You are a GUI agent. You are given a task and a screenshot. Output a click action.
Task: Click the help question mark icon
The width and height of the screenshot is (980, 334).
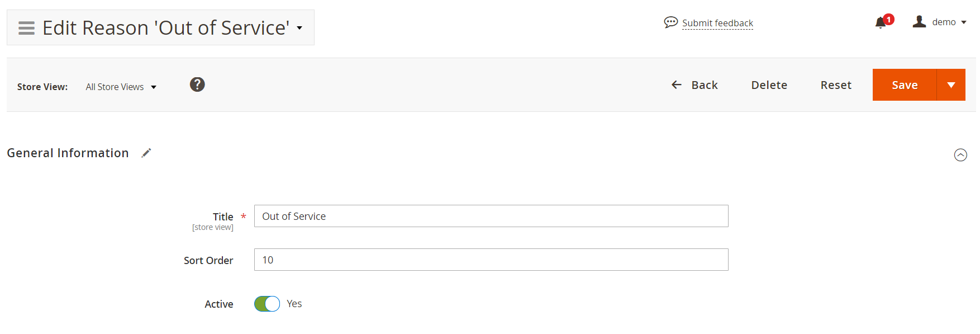(x=197, y=84)
